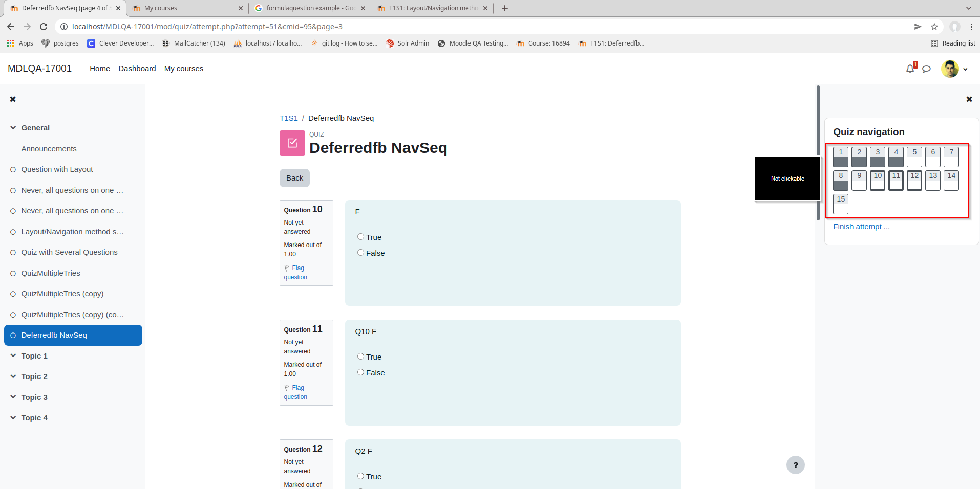Screen dimensions: 980x489
Task: Open the Reading list
Action: [x=953, y=43]
